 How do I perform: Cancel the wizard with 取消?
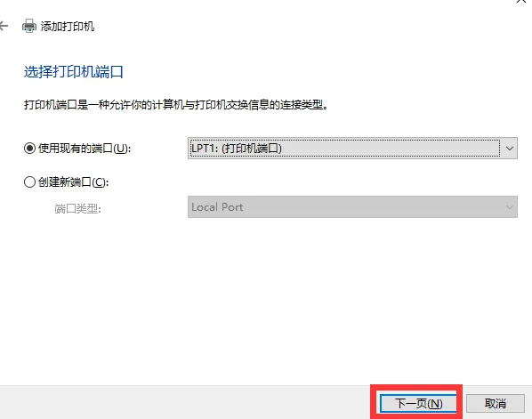point(496,403)
